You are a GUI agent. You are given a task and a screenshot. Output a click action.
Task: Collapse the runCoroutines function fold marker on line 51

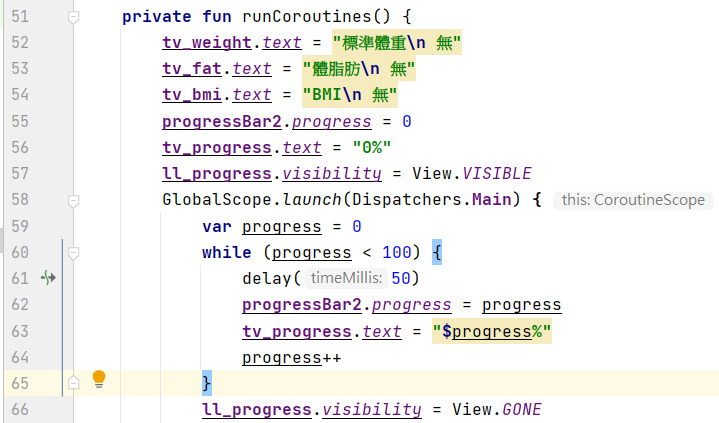[x=73, y=17]
